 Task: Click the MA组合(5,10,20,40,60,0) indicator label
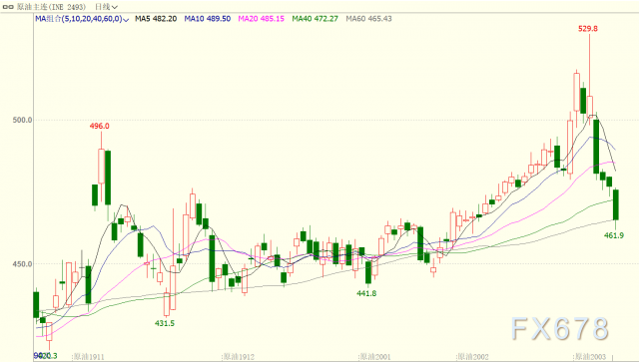(x=79, y=19)
